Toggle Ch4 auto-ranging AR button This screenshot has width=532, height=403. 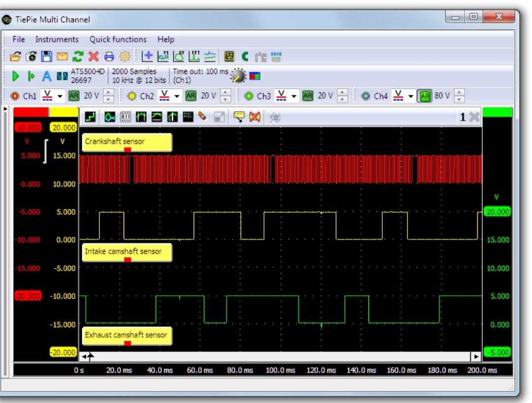pyautogui.click(x=425, y=96)
